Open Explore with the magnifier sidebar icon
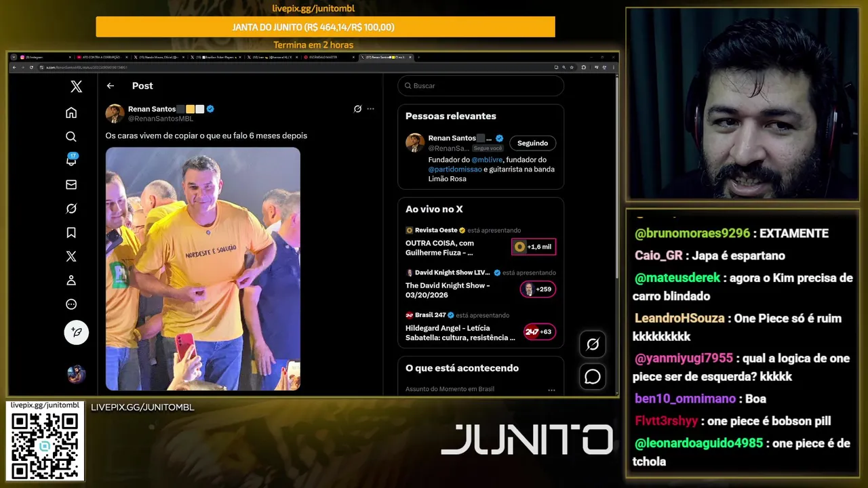This screenshot has width=868, height=488. click(x=71, y=136)
